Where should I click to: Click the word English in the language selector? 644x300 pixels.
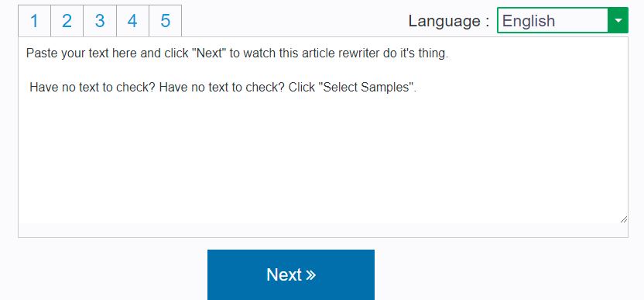(529, 21)
